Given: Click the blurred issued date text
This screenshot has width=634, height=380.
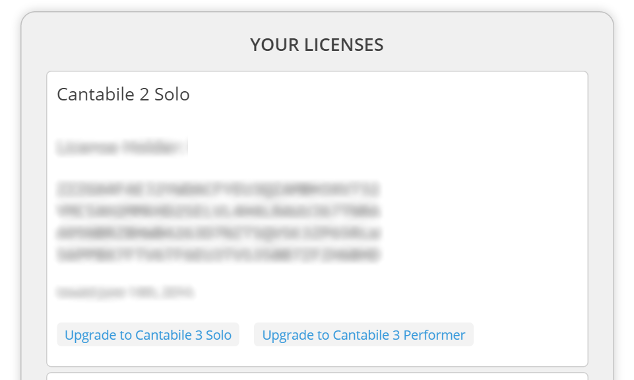Looking at the screenshot, I should [125, 292].
